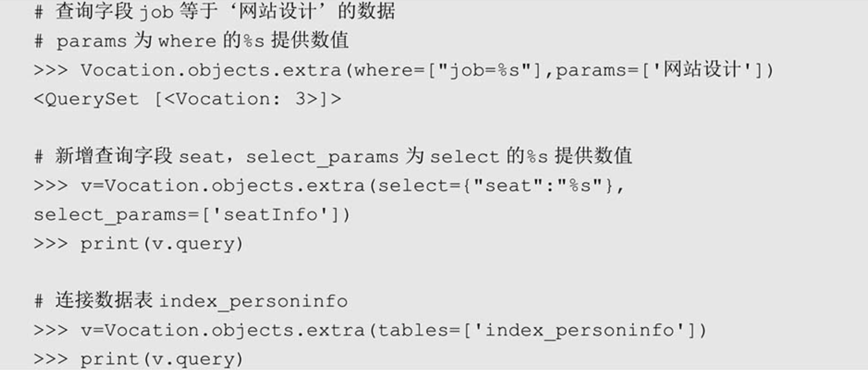Image resolution: width=868 pixels, height=370 pixels.
Task: Click the QuerySet output line
Action: click(187, 99)
